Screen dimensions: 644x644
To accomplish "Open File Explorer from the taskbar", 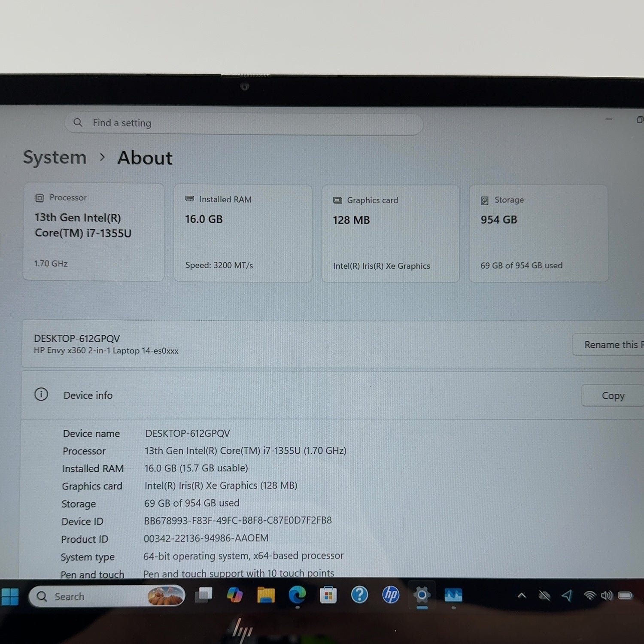I will tap(266, 595).
